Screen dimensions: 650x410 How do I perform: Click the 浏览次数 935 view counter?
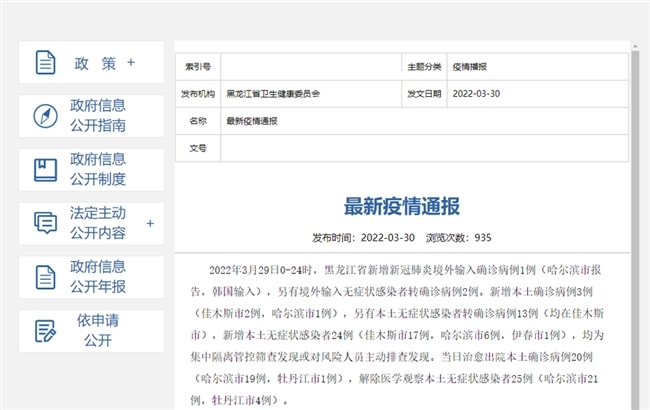[458, 238]
